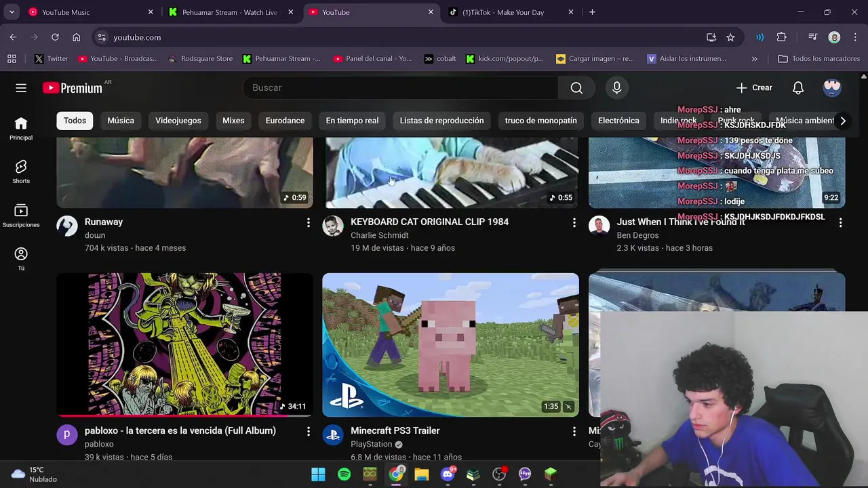Go to YouTube Premium home via the logo
The image size is (868, 488).
pyautogui.click(x=73, y=87)
